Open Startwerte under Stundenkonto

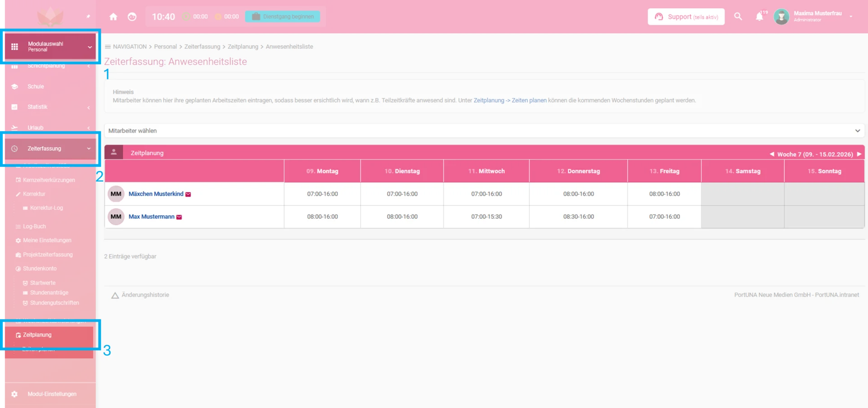coord(43,283)
